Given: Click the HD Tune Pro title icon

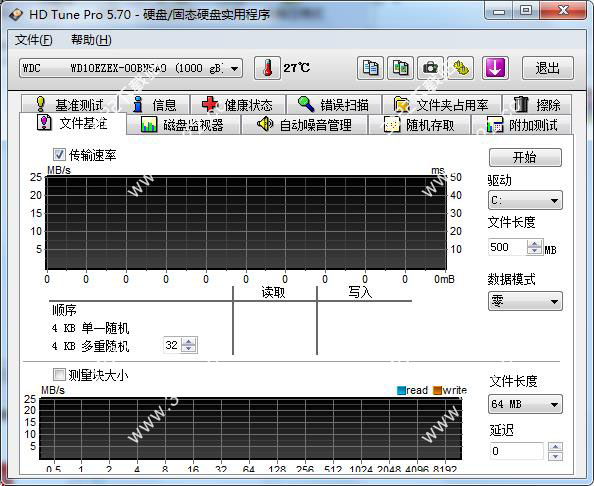Looking at the screenshot, I should click(16, 15).
